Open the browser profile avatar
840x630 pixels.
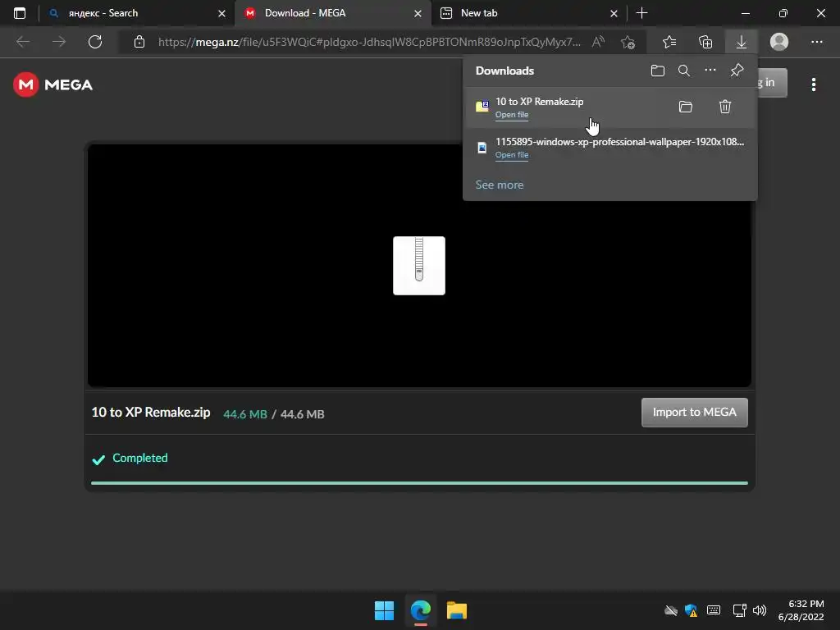pyautogui.click(x=779, y=42)
